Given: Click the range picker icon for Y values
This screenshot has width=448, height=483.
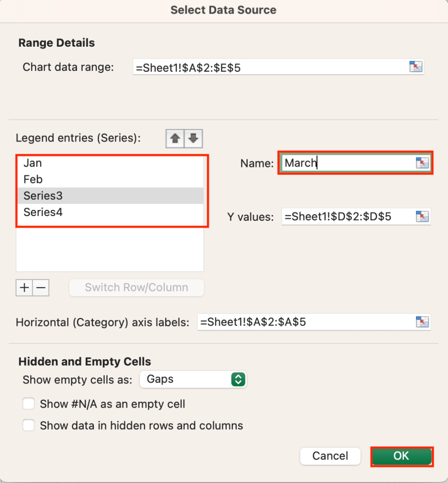Looking at the screenshot, I should [422, 217].
